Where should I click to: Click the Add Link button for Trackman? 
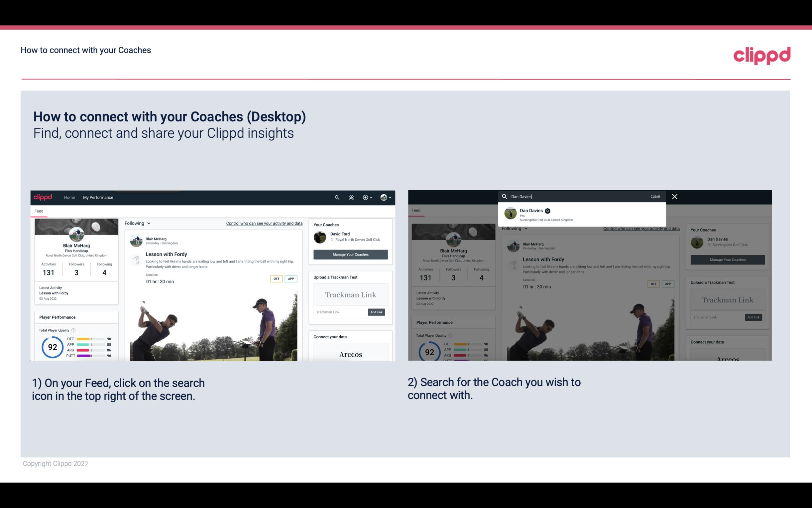pyautogui.click(x=376, y=312)
